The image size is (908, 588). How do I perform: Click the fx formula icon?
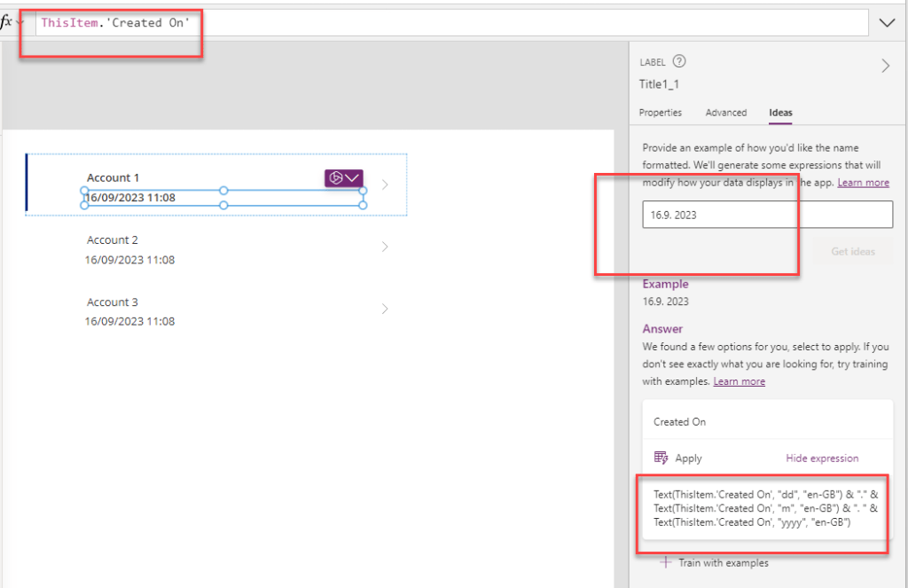coord(6,22)
